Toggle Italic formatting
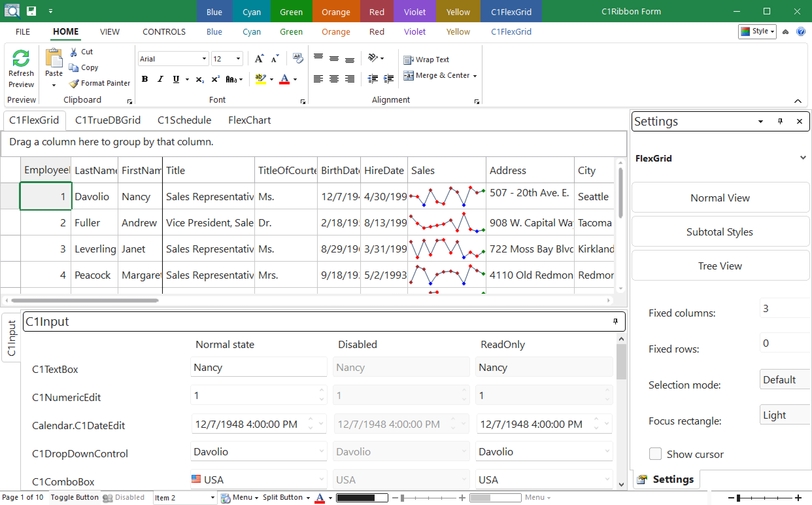The image size is (812, 505). click(x=161, y=79)
